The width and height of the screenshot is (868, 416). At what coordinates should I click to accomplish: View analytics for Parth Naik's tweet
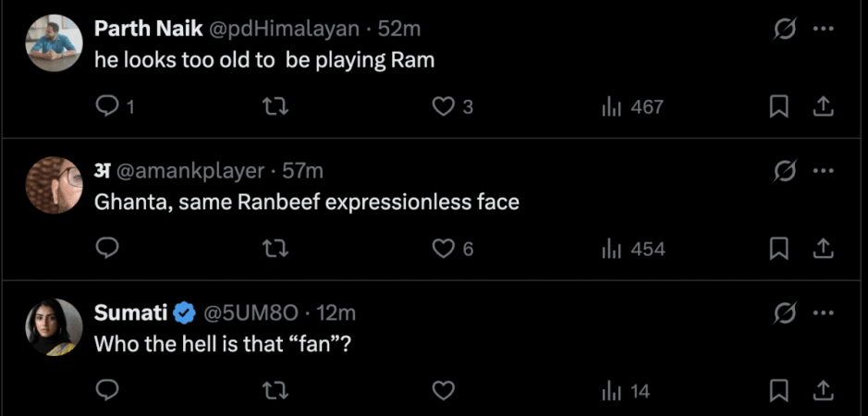612,107
